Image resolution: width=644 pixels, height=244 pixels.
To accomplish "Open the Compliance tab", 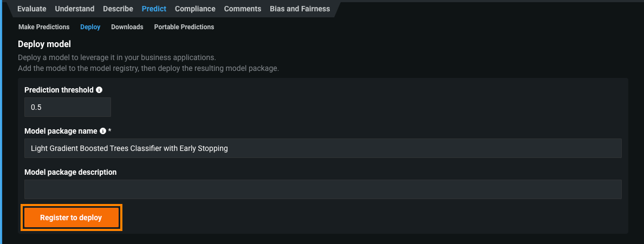I will click(195, 9).
